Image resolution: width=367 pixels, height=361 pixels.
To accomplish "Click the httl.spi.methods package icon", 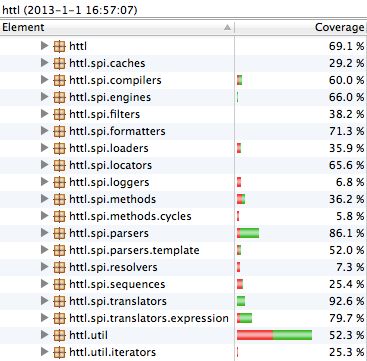I will click(x=59, y=199).
